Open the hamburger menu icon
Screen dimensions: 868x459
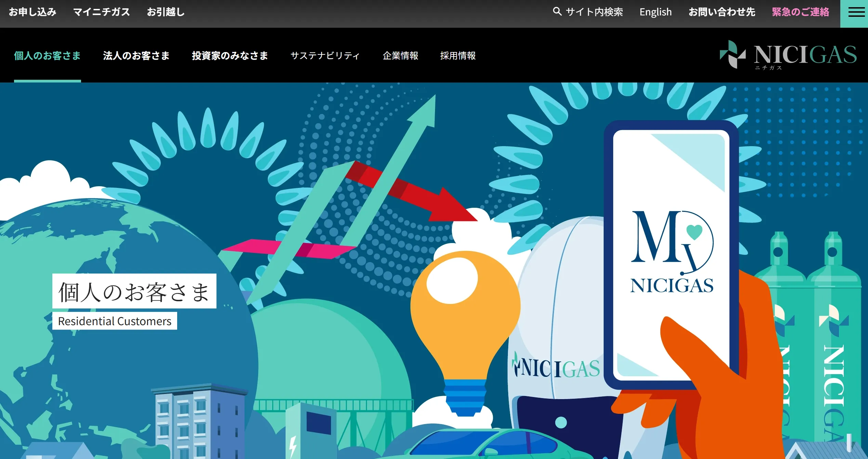[854, 14]
